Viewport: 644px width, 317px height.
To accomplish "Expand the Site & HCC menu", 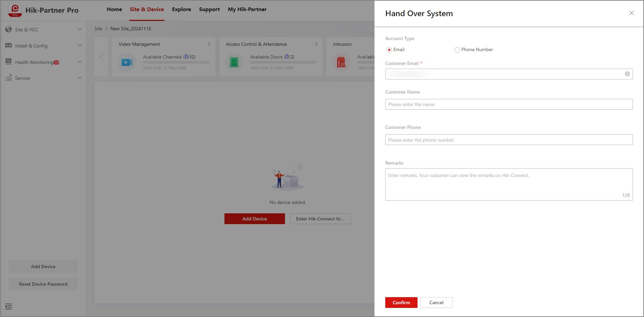I will (x=80, y=29).
